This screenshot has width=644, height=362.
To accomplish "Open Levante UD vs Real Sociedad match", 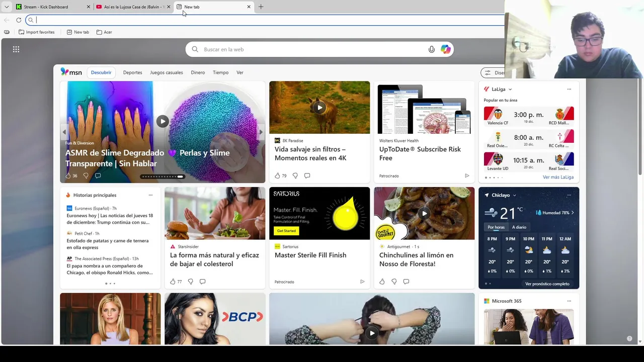I will coord(529,161).
